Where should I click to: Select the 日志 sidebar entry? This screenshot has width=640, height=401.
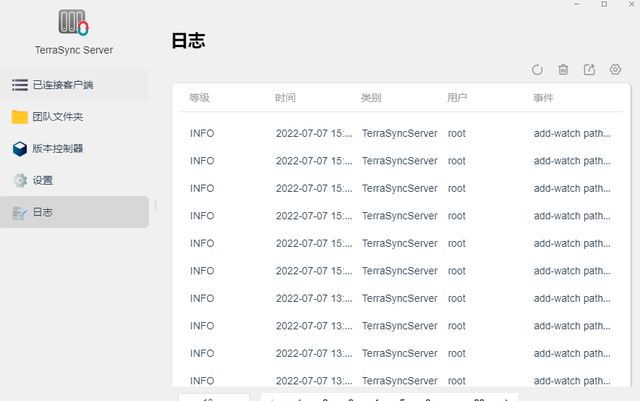[x=74, y=212]
